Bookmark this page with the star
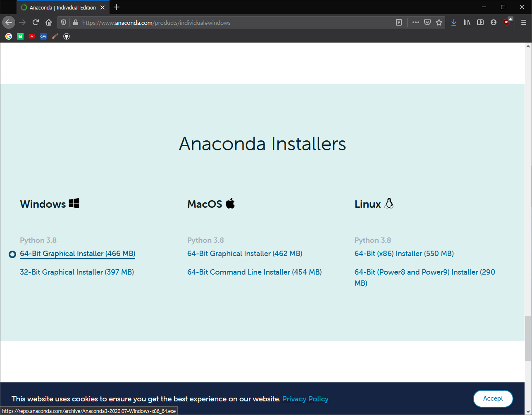This screenshot has width=532, height=415. click(x=439, y=22)
